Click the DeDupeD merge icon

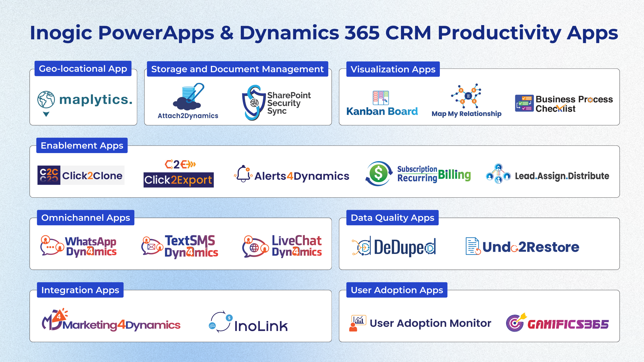361,246
